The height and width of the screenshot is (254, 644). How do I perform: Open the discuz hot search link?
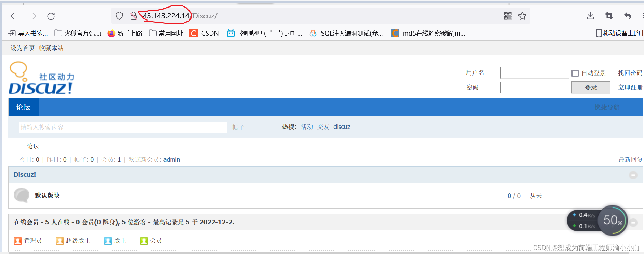(342, 127)
